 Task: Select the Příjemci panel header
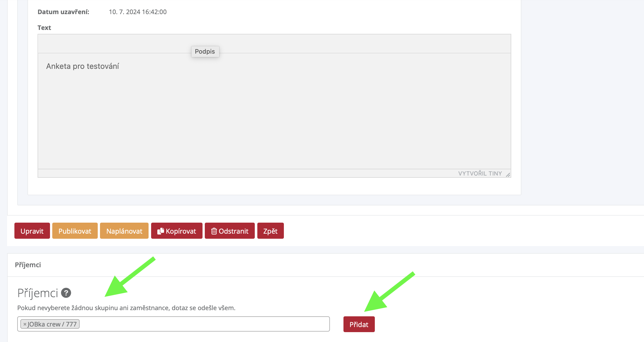coord(28,265)
